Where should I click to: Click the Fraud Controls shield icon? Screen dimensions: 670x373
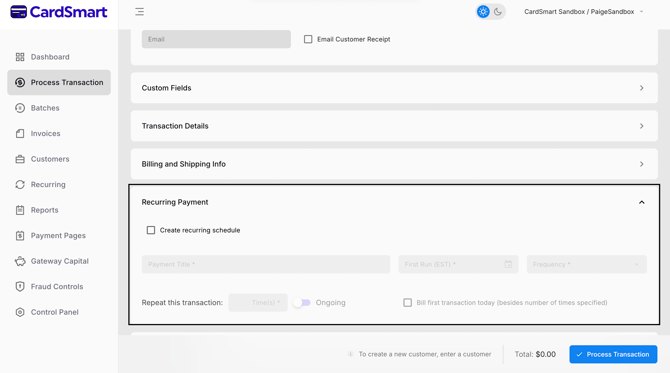[x=20, y=287]
